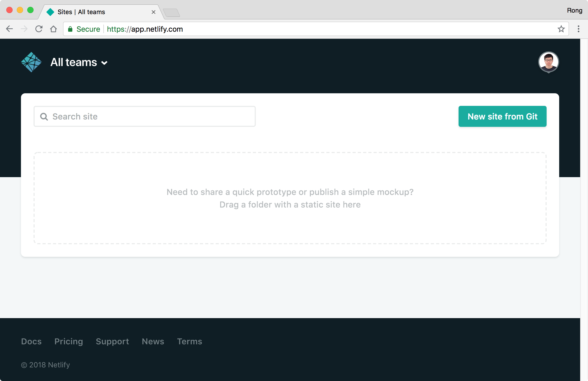The height and width of the screenshot is (381, 588).
Task: Open the user avatar profile menu
Action: tap(548, 62)
